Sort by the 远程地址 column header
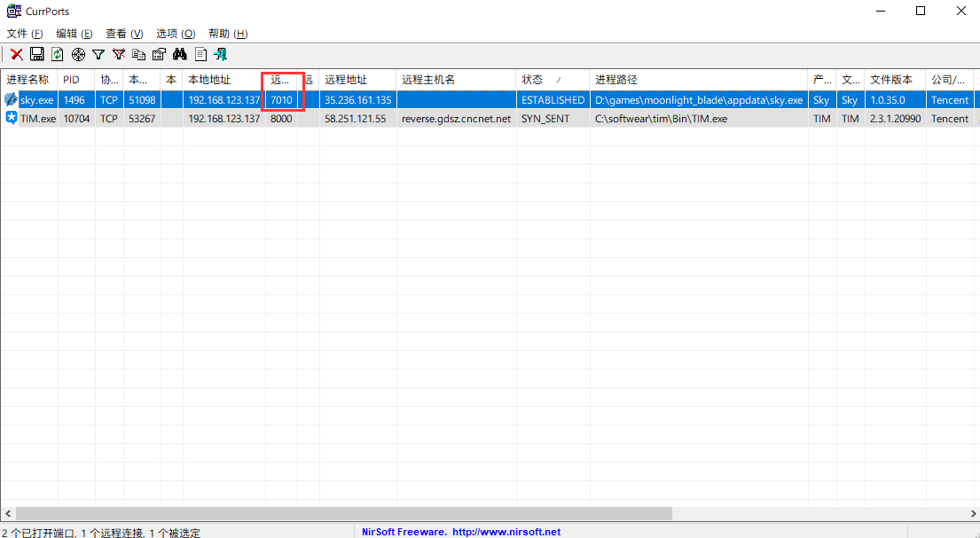 (357, 80)
